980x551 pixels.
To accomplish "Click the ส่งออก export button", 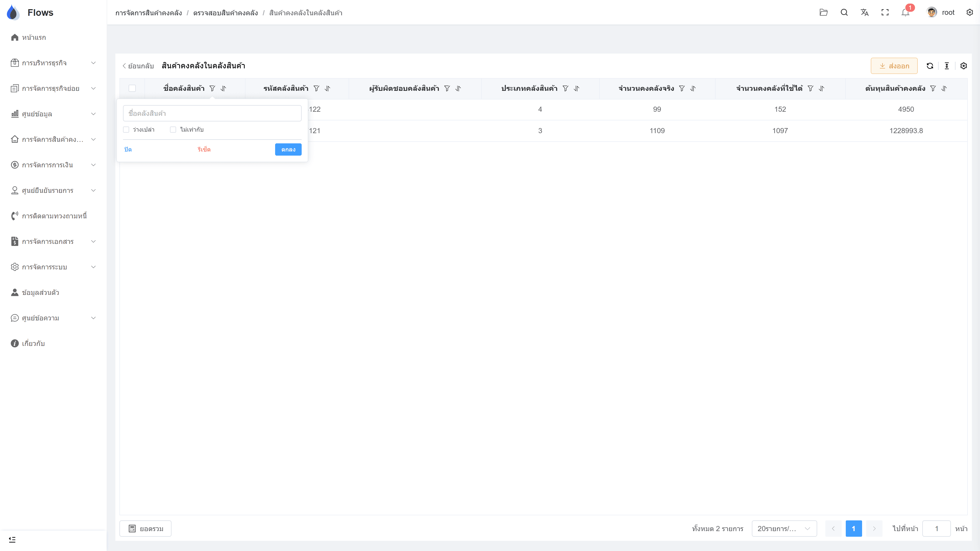I will tap(894, 66).
